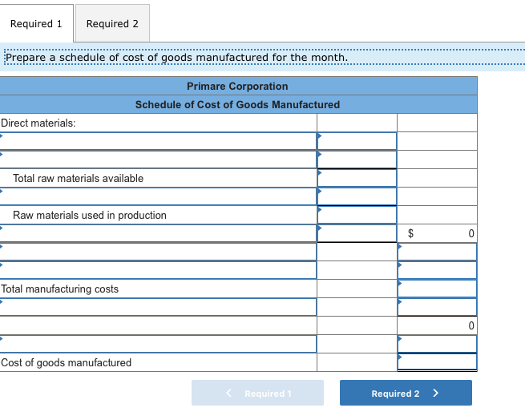Screen dimensions: 525x420
Task: Click the greyed-out Required 1 back button
Action: (257, 393)
